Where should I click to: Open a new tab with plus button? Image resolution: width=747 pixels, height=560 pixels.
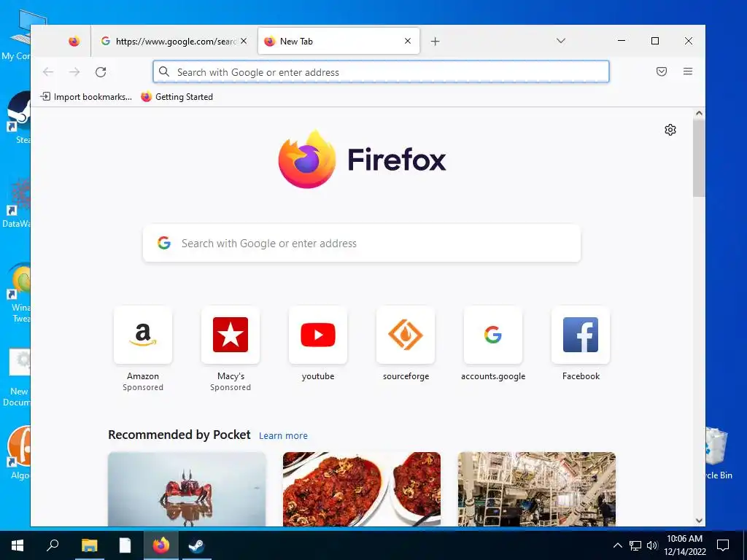[x=435, y=42]
